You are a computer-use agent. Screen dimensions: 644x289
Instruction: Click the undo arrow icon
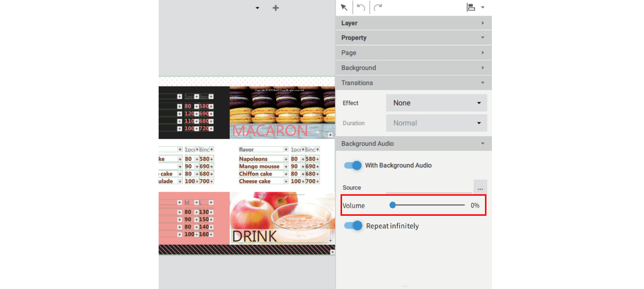[361, 7]
